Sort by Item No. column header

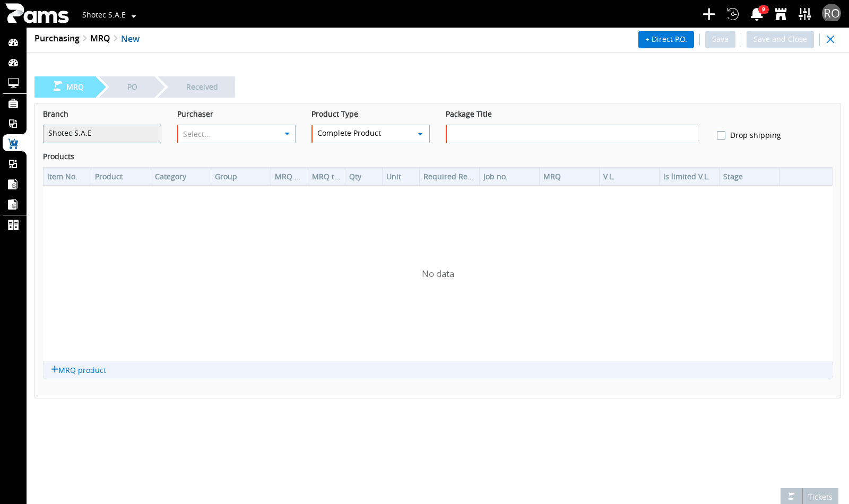tap(67, 177)
